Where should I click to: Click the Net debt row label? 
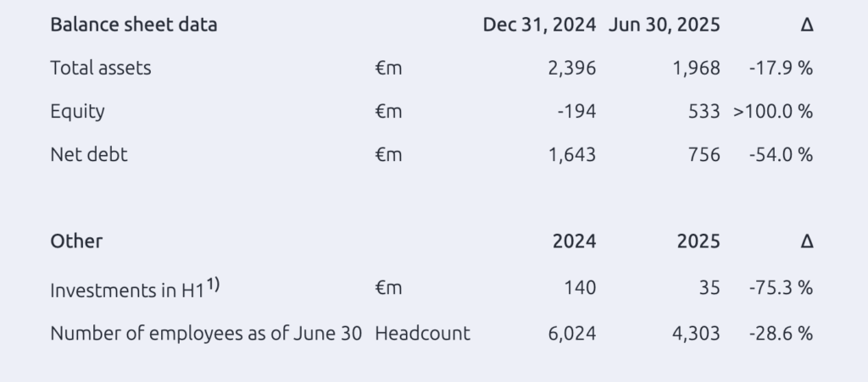[x=89, y=154]
